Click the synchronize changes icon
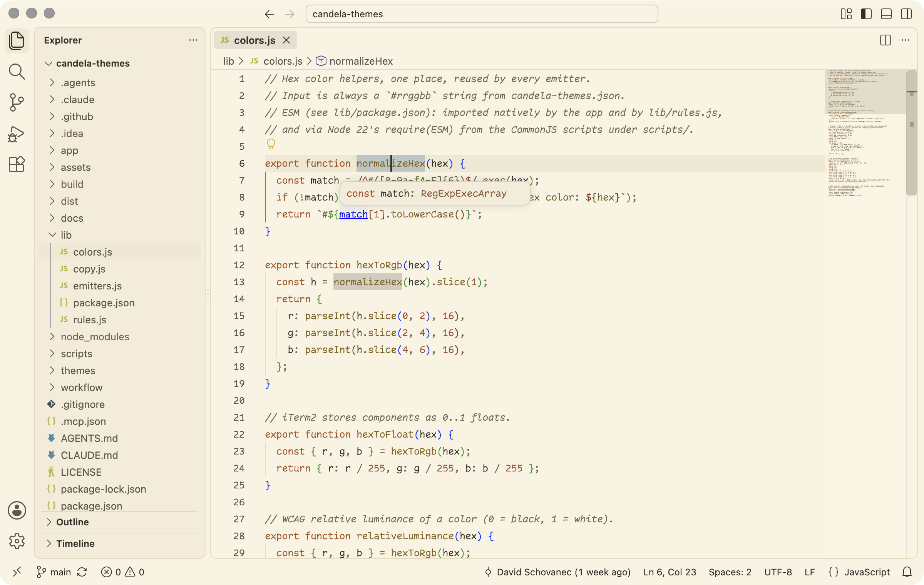Viewport: 924px width, 585px height. tap(82, 572)
